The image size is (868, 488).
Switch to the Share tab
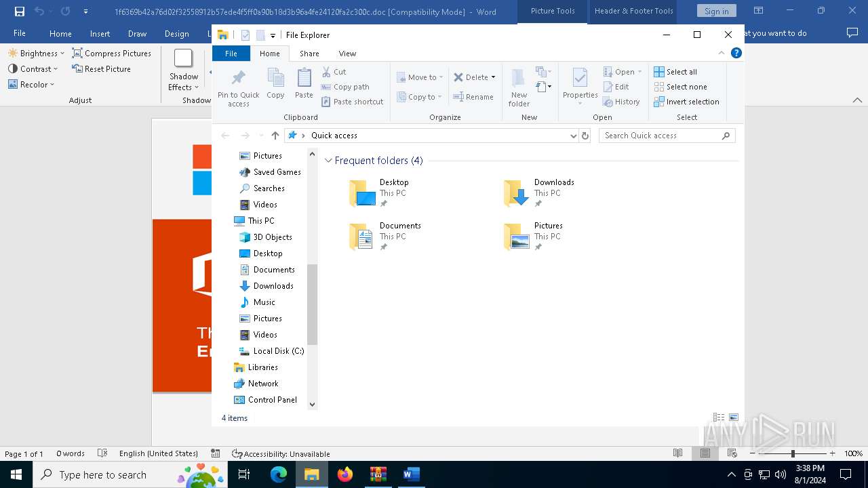[309, 54]
